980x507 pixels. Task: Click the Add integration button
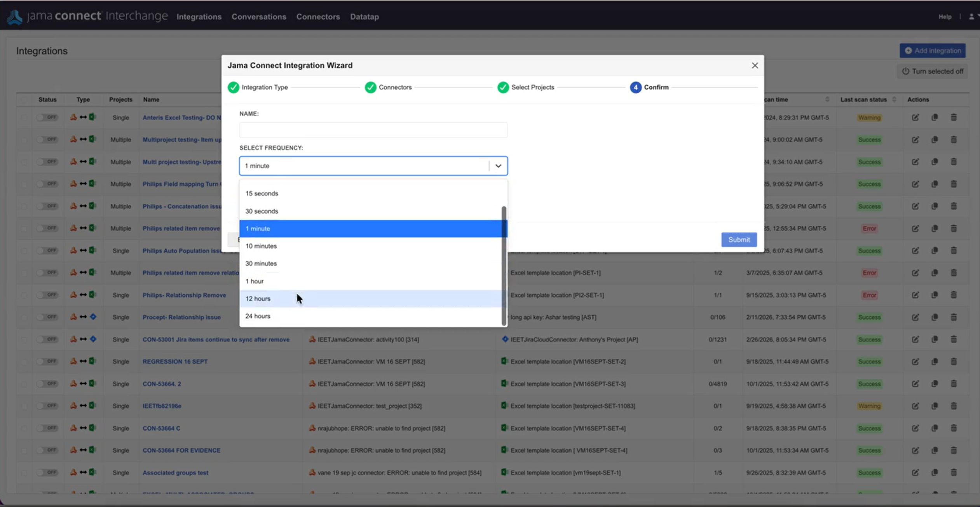coord(933,51)
